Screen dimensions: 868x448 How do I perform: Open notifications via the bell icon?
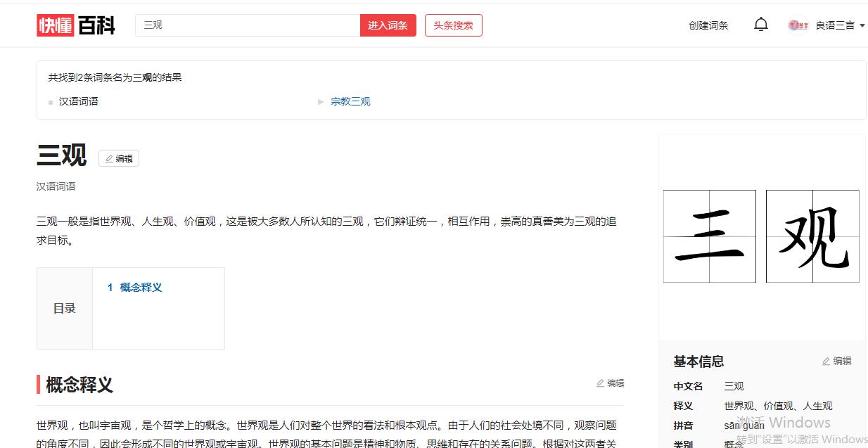760,23
